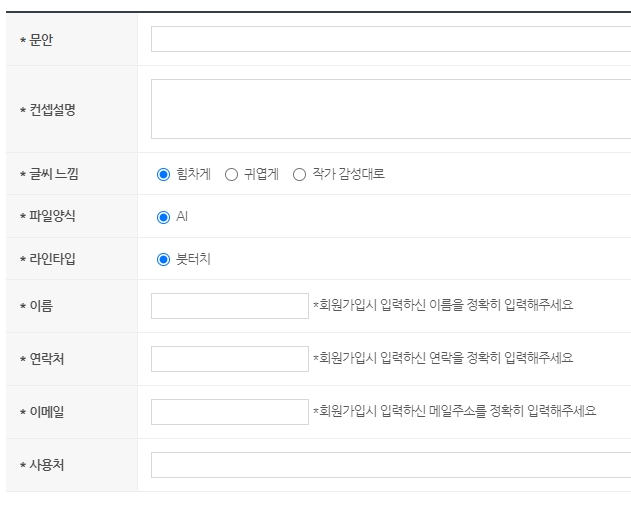
Task: Focus the 사용처 usage input field
Action: coord(391,465)
